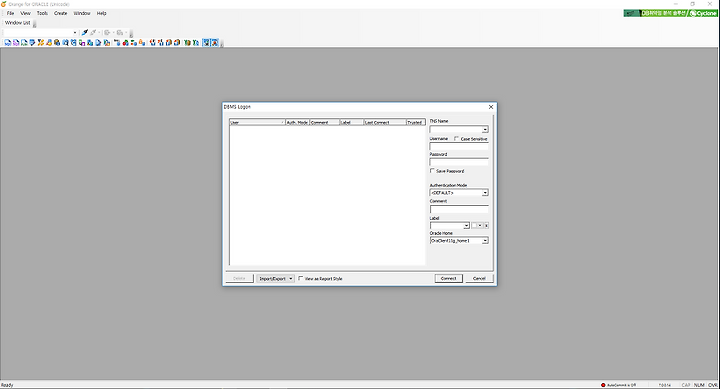Screen dimensions: 720x389
Task: Click the Label column header
Action: (352, 122)
